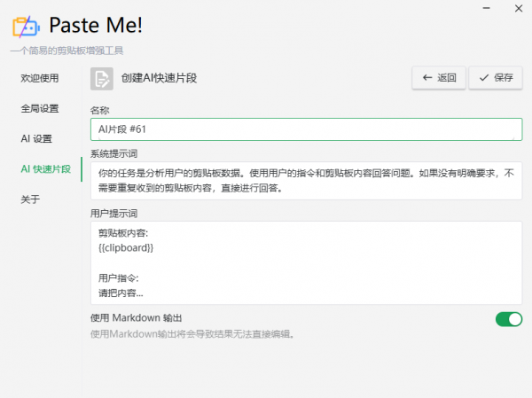Click the 名称 field containing AI片段 #61

307,129
